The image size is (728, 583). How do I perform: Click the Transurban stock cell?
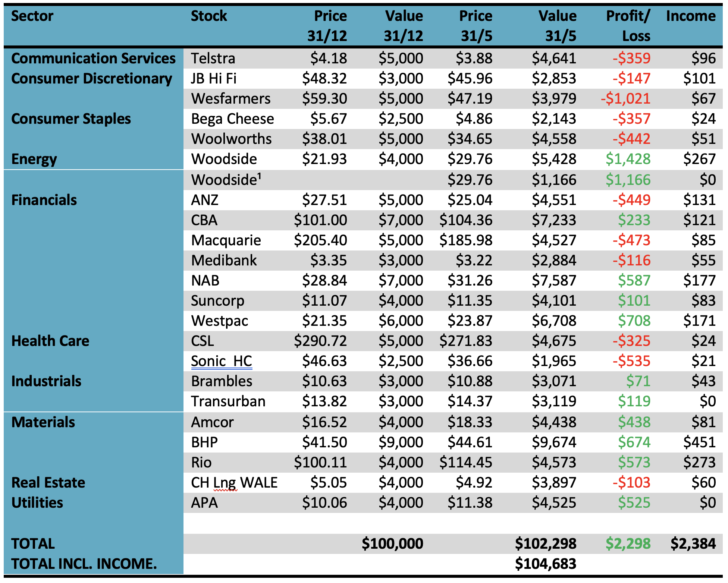coord(228,401)
